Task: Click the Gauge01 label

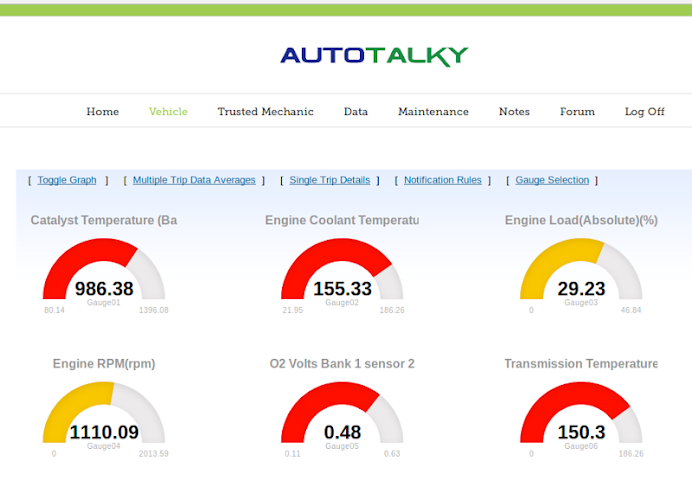Action: (x=103, y=303)
